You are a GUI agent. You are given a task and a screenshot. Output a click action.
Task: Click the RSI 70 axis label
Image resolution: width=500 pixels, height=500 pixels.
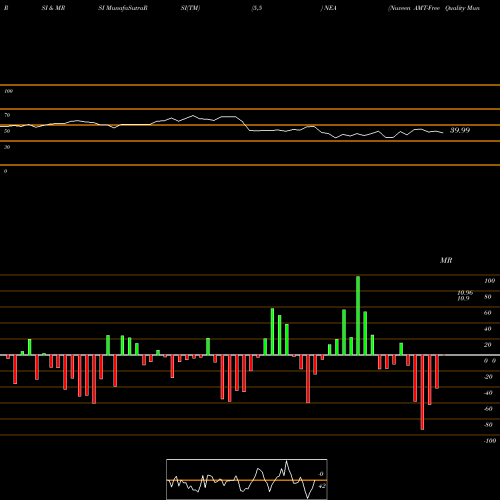(7, 115)
